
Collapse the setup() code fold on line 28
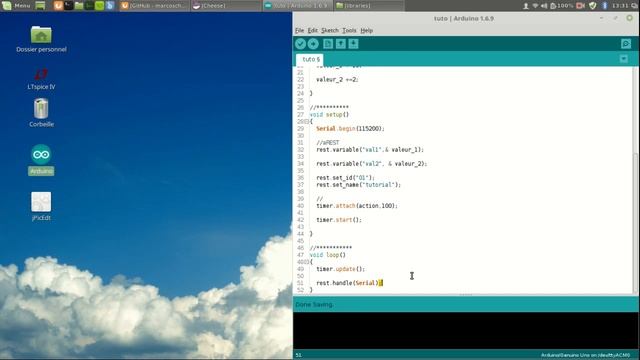click(307, 122)
